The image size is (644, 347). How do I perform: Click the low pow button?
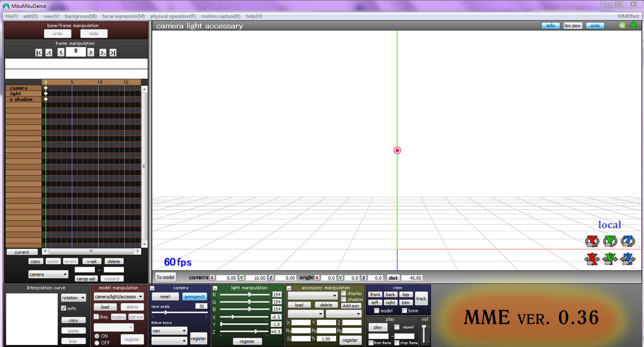(x=573, y=25)
